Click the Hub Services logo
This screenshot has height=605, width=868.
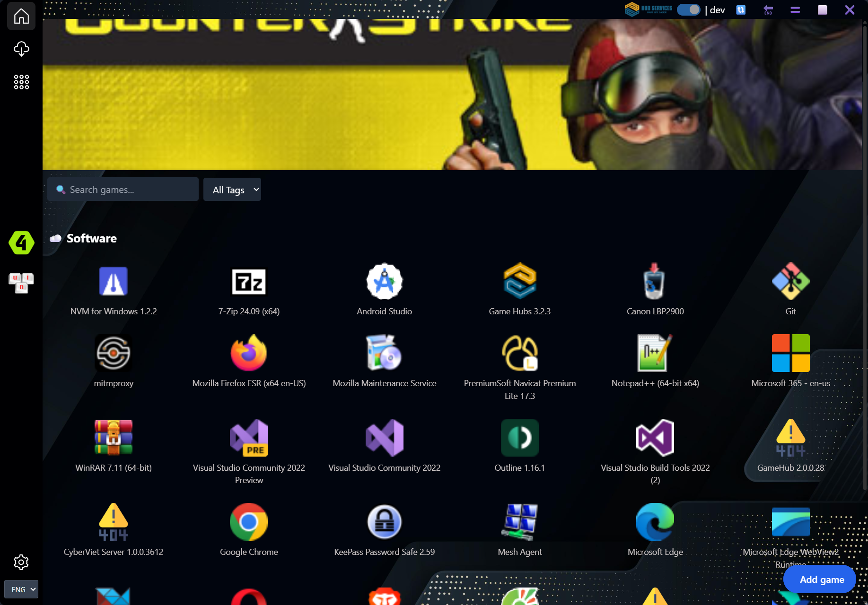(x=649, y=9)
